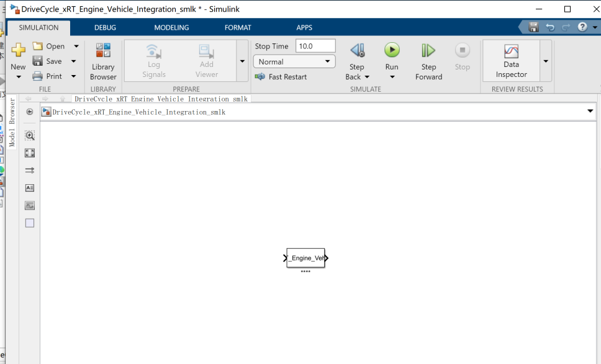Click the Fit to View palette icon
Viewport: 601px width, 364px height.
30,153
